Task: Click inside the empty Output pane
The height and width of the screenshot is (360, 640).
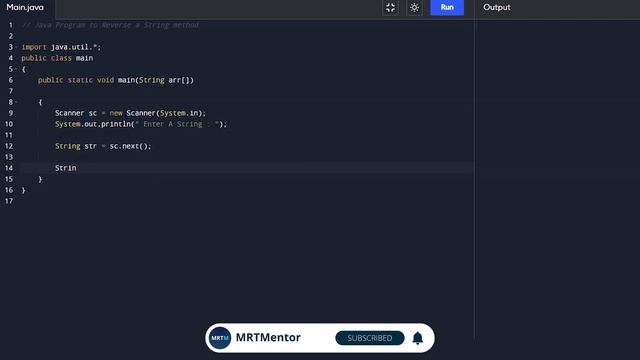Action: (x=557, y=180)
